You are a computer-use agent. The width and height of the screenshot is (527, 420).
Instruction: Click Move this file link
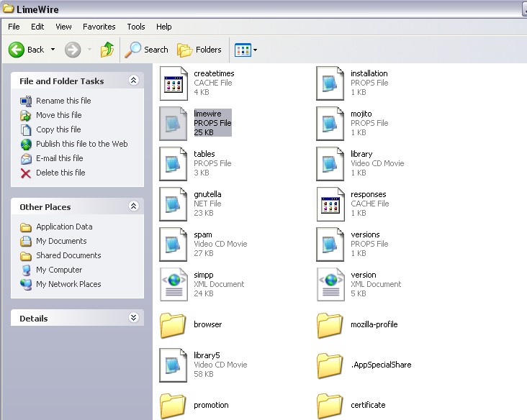click(x=59, y=115)
